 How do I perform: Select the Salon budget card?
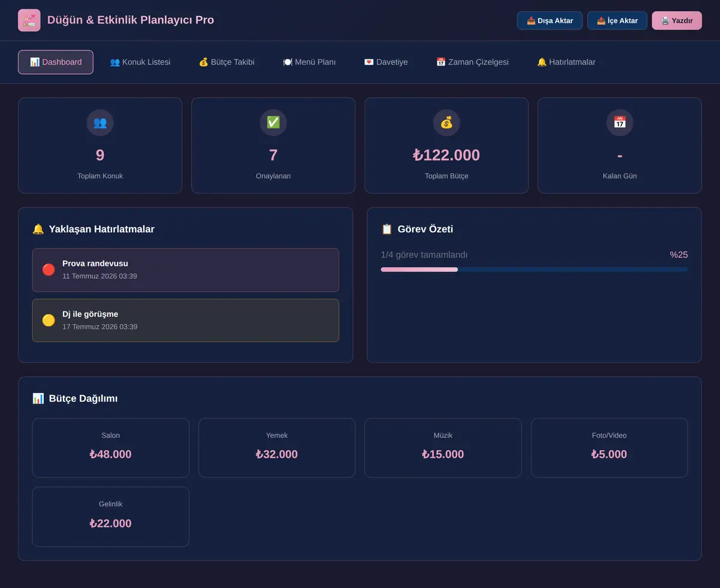point(110,448)
